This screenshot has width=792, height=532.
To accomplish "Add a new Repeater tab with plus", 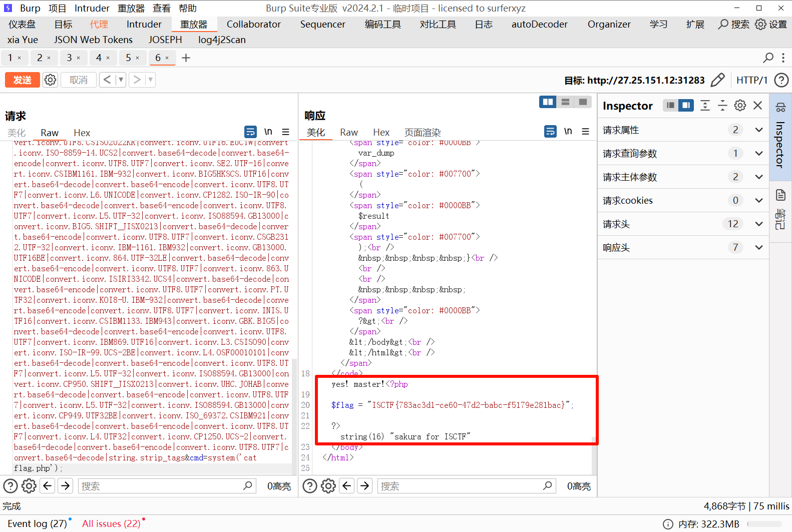I will 186,58.
